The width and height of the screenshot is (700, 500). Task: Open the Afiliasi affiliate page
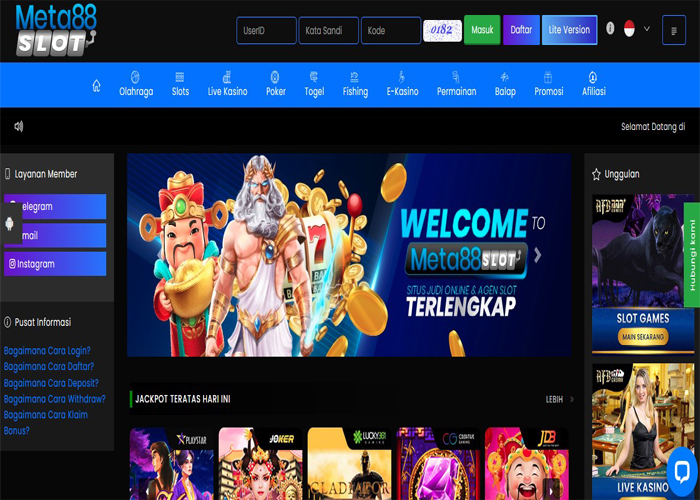pyautogui.click(x=593, y=84)
